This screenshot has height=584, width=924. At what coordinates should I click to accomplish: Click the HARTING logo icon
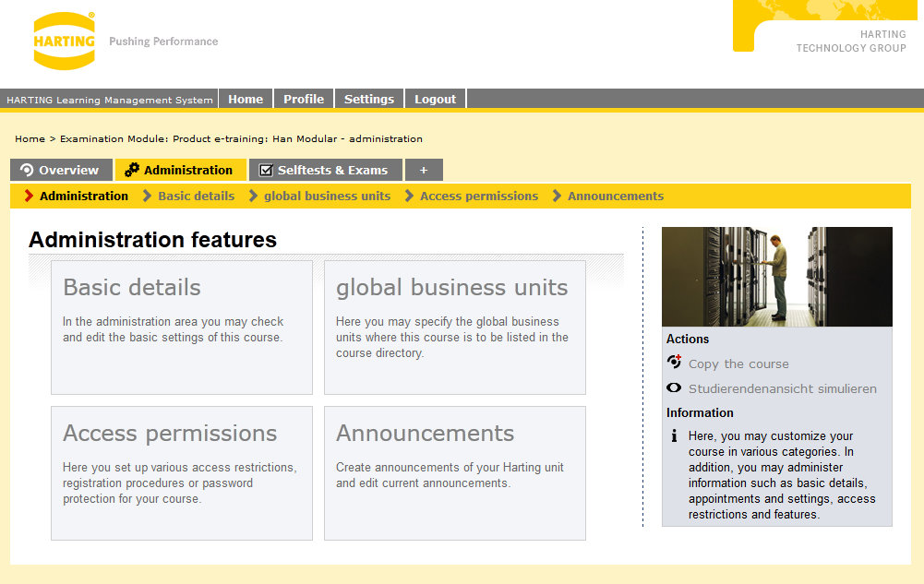[64, 42]
